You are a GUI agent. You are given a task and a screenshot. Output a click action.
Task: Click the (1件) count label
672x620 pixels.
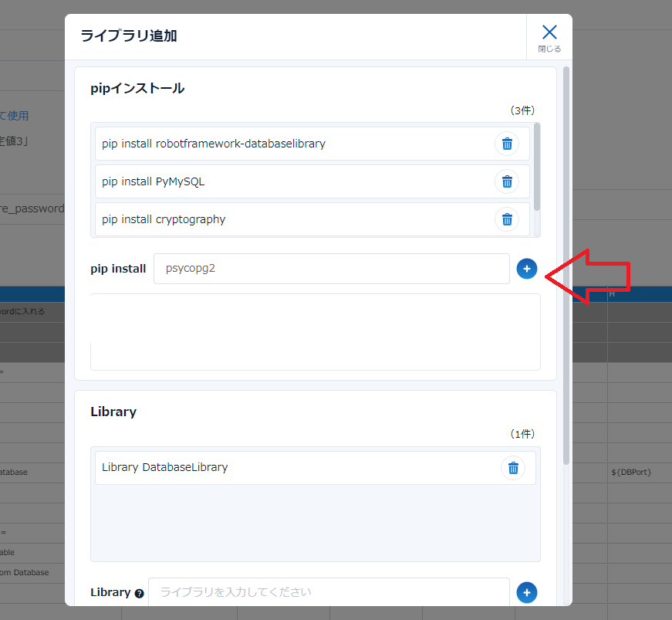pyautogui.click(x=522, y=434)
